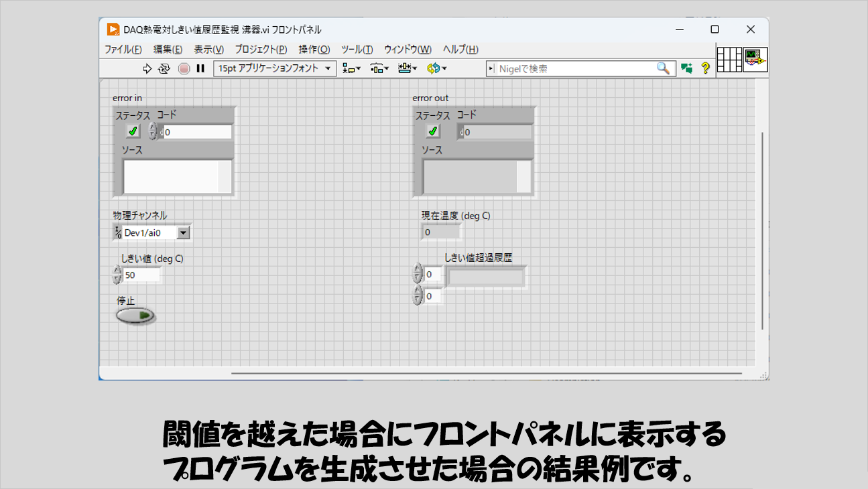Click the VI icon at top right

(x=756, y=60)
